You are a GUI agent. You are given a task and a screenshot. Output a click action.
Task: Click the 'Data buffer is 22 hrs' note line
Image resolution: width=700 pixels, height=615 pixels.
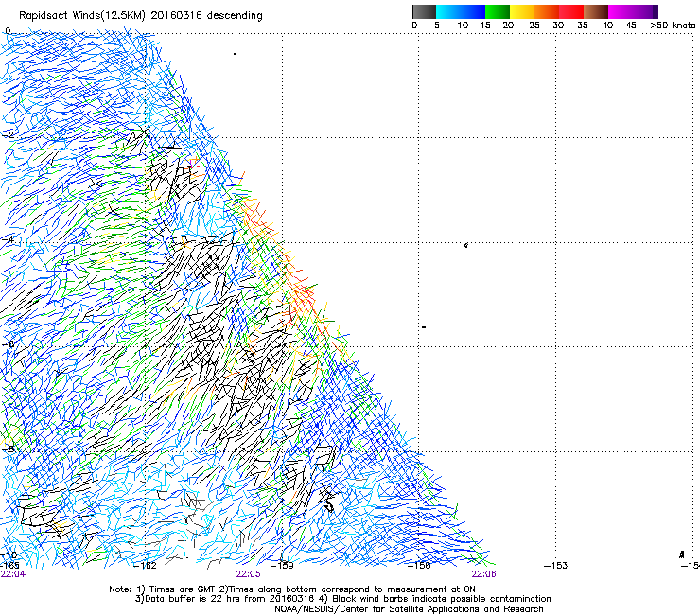pyautogui.click(x=342, y=599)
